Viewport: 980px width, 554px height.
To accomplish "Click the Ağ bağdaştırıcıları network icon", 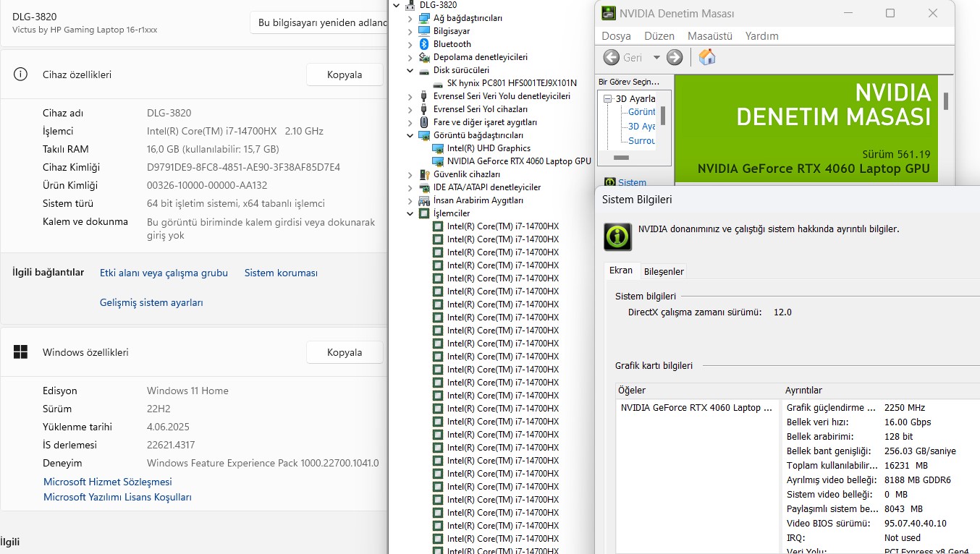I will pos(425,18).
